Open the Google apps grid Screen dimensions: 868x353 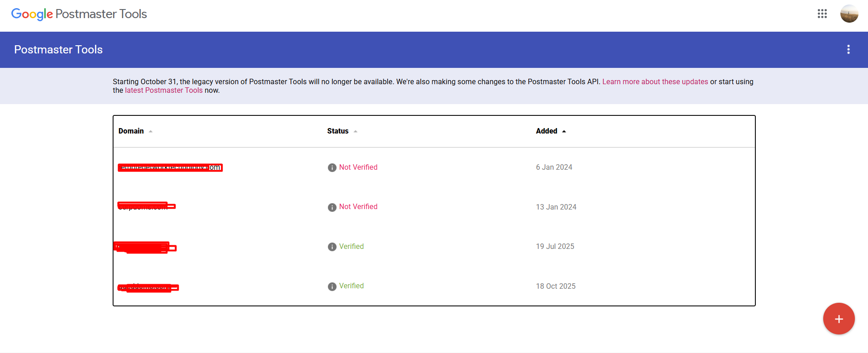[822, 14]
